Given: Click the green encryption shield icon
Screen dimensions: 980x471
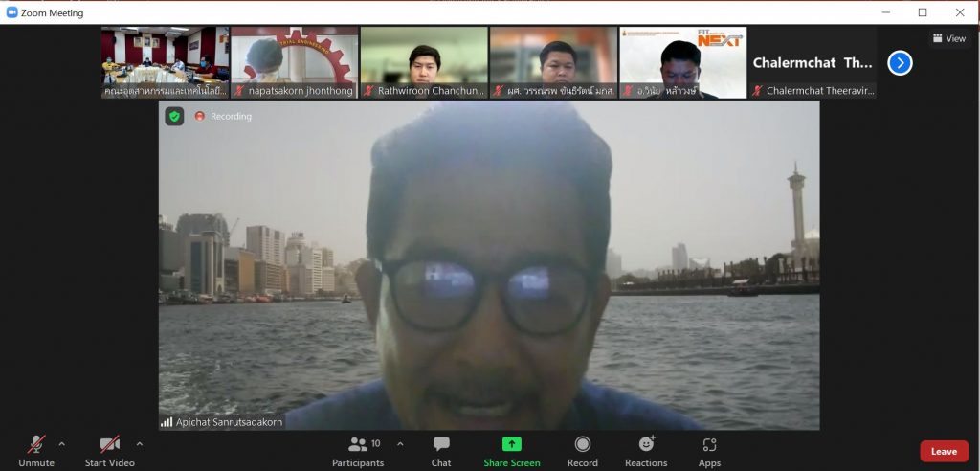Looking at the screenshot, I should (174, 116).
